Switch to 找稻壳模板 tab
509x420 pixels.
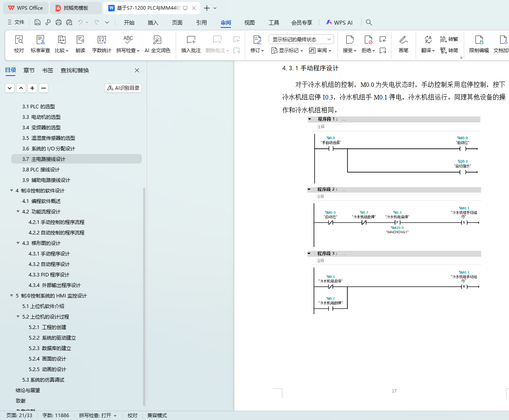[x=76, y=8]
